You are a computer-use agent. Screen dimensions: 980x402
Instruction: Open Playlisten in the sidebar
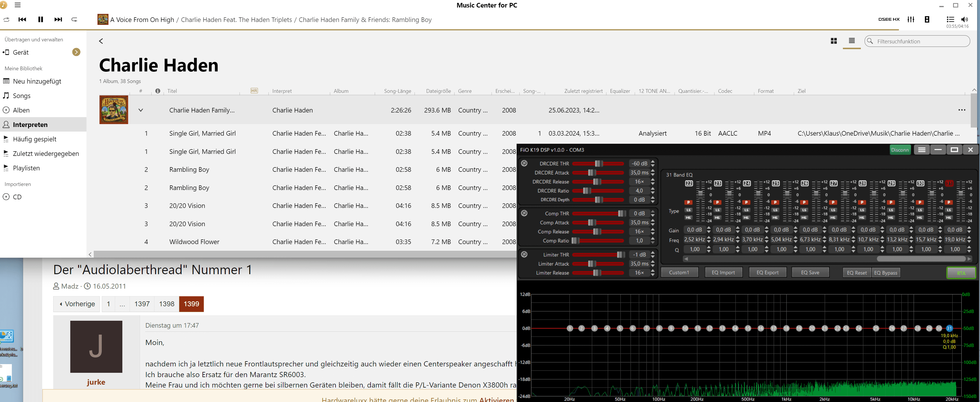pos(26,168)
